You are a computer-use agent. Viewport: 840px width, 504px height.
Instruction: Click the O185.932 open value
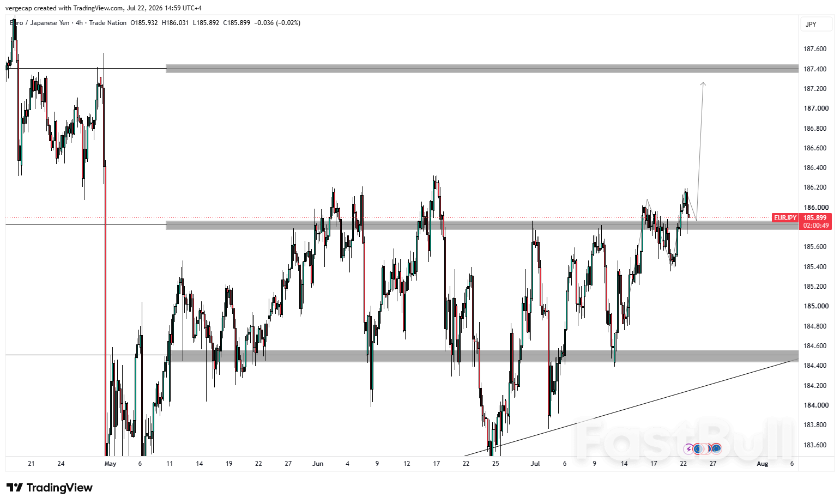(144, 23)
